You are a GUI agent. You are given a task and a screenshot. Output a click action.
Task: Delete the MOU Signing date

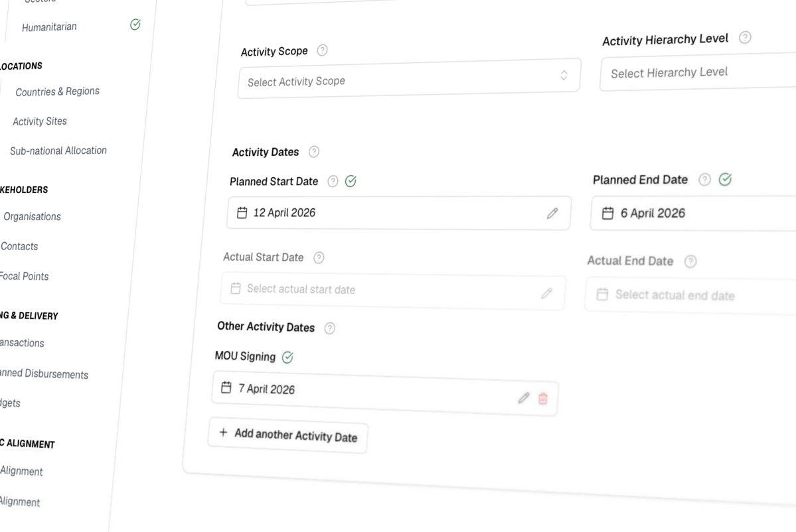coord(542,399)
